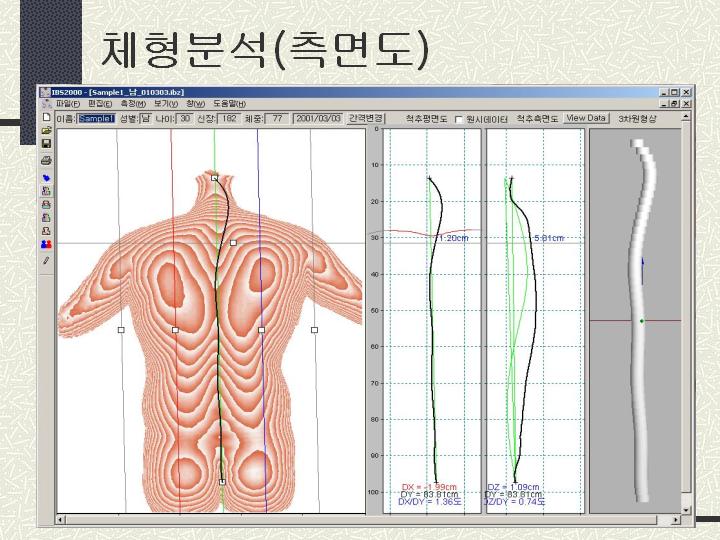
Task: Select the pencil tool icon
Action: tap(46, 261)
